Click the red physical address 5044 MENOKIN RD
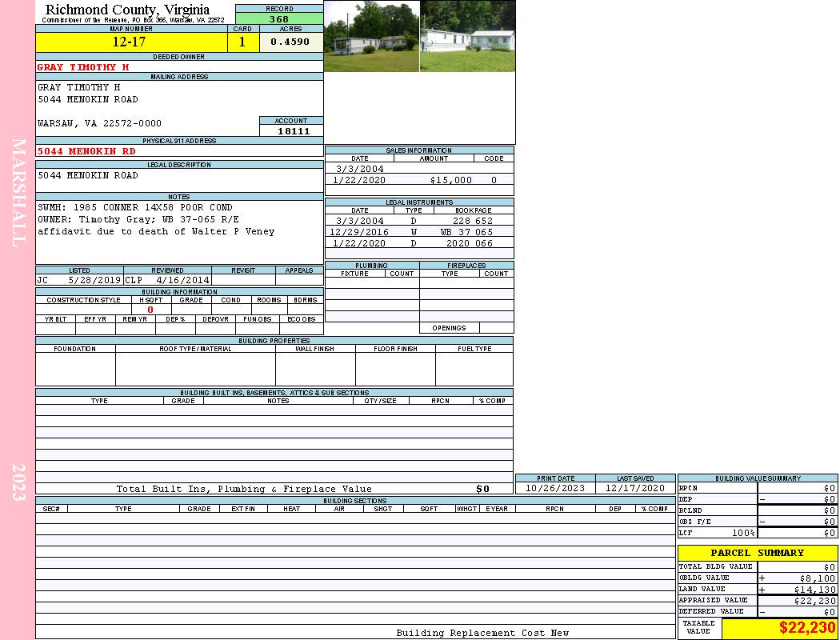The width and height of the screenshot is (840, 640). coord(86,151)
